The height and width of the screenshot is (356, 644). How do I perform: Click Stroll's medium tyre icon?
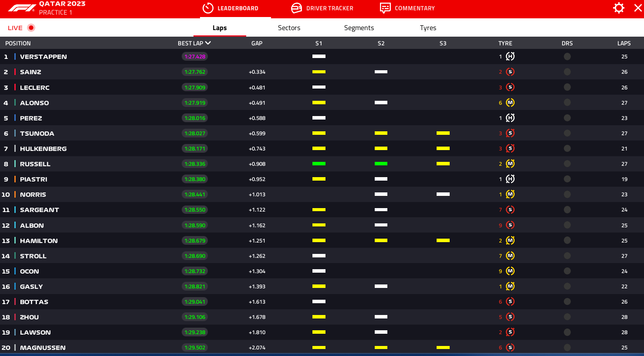[x=510, y=256]
